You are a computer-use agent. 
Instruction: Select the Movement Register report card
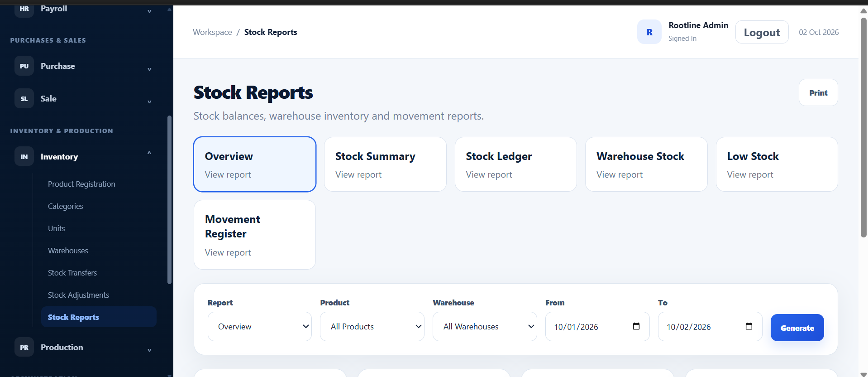click(255, 235)
